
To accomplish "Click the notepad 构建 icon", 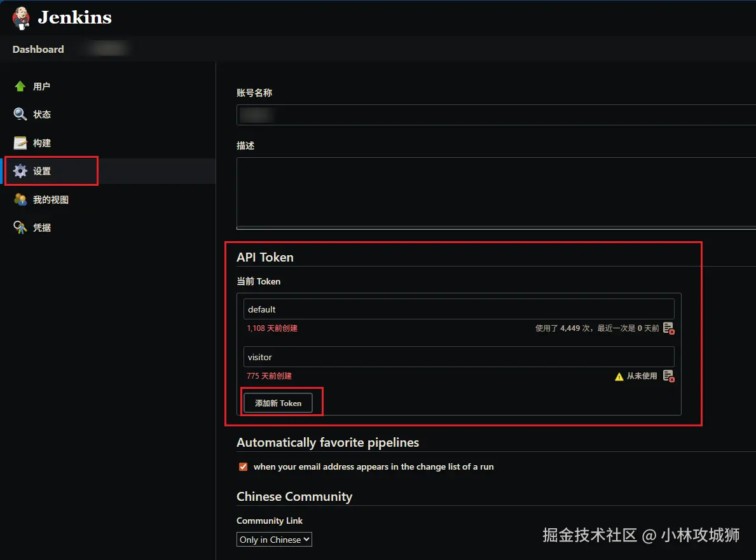I will point(20,143).
